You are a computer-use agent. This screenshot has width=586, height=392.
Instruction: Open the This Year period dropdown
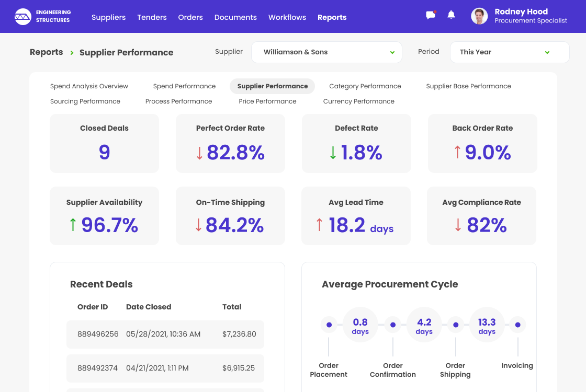coord(509,52)
